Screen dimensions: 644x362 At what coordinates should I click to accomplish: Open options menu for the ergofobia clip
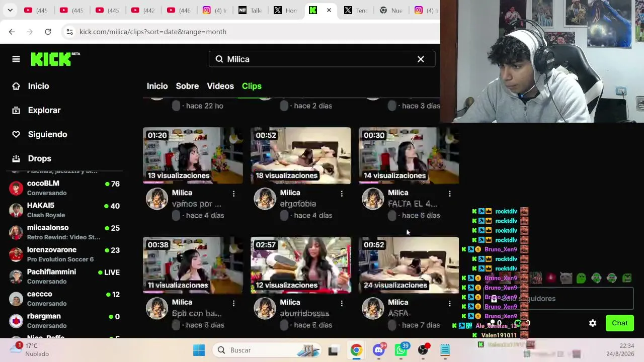[x=342, y=194]
